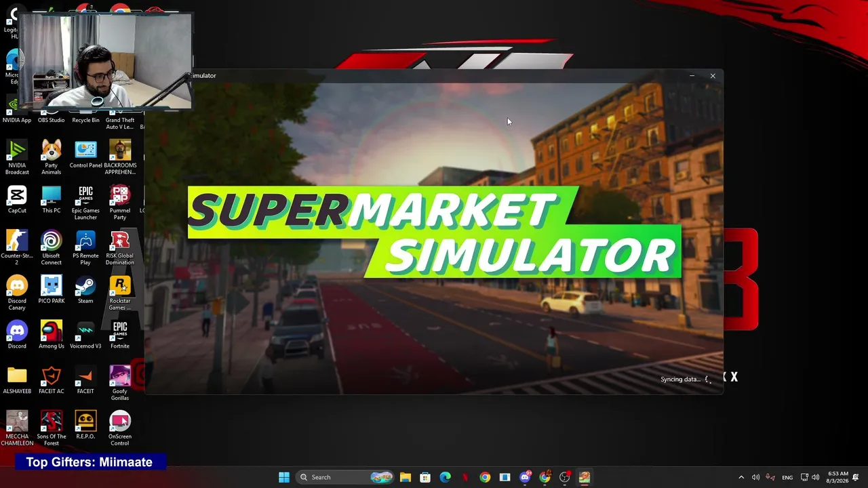Click the Rockstar Games desktop shortcut
The image size is (868, 488).
tap(120, 293)
